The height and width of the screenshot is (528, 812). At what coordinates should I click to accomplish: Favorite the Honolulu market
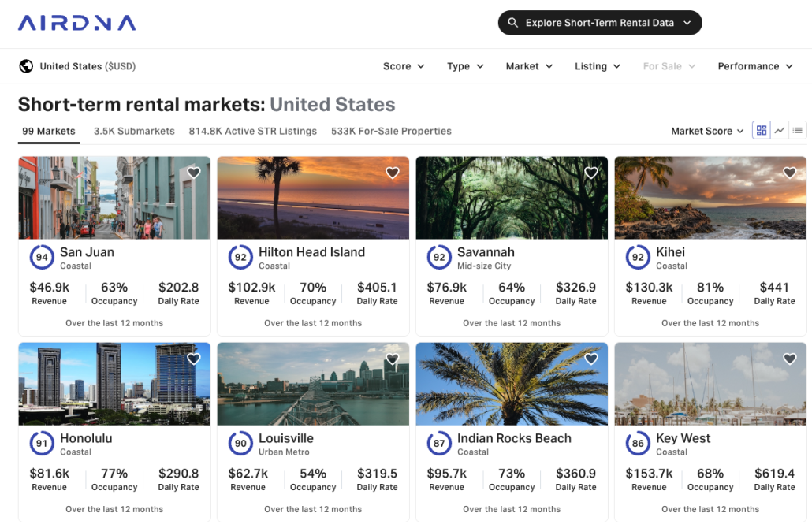click(194, 359)
